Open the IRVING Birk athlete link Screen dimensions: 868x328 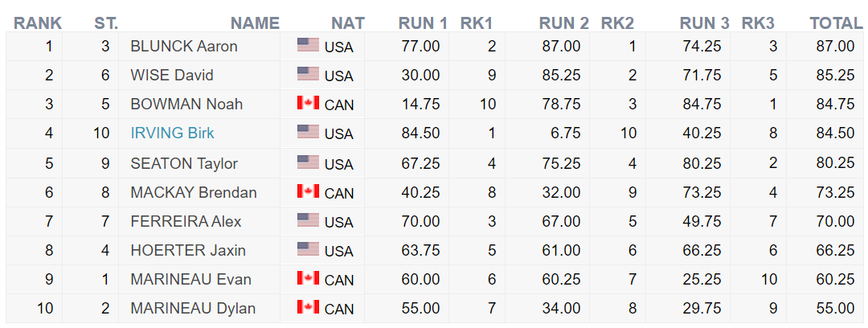point(172,133)
